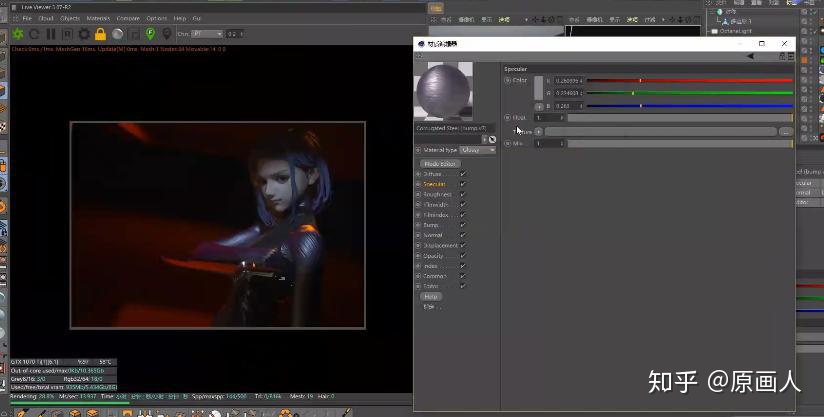The image size is (824, 417).
Task: Click the back arrow in material editor header
Action: point(750,56)
